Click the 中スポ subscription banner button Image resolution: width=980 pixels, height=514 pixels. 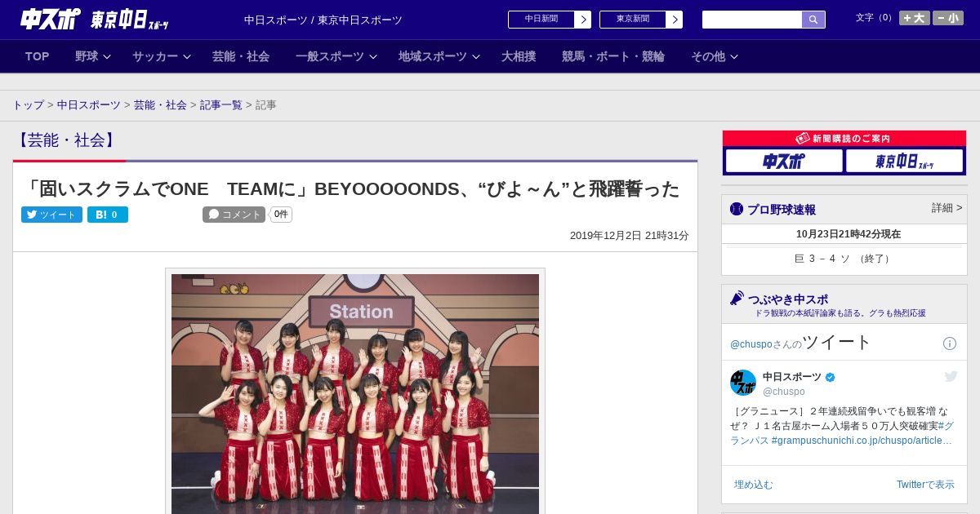tap(784, 162)
